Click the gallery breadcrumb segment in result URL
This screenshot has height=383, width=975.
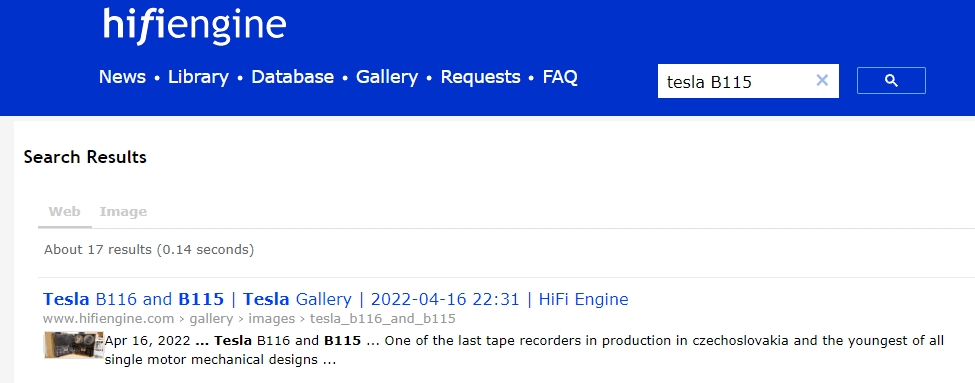pos(211,319)
